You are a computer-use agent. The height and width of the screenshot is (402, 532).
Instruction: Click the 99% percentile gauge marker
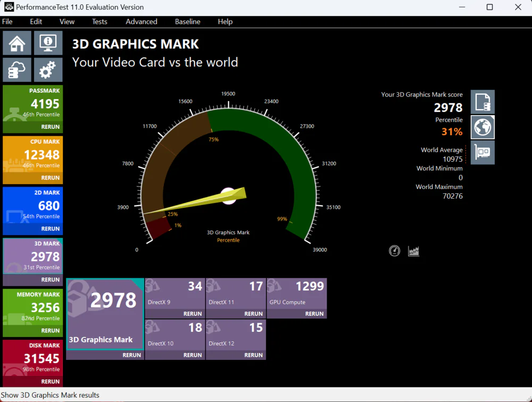[282, 219]
